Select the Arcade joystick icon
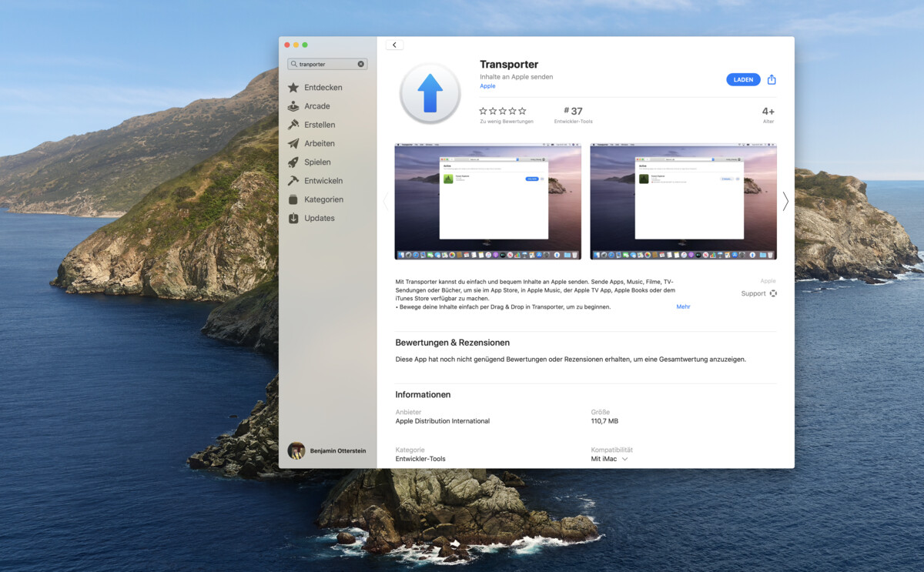 [x=295, y=105]
